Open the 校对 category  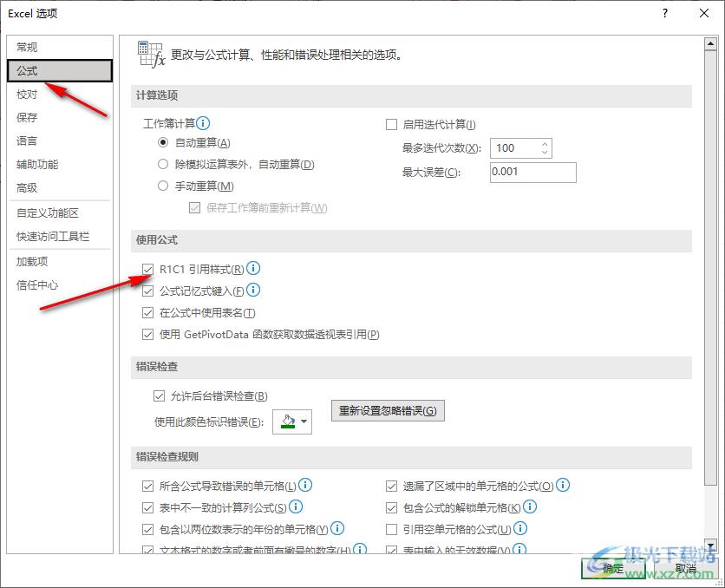[60, 95]
